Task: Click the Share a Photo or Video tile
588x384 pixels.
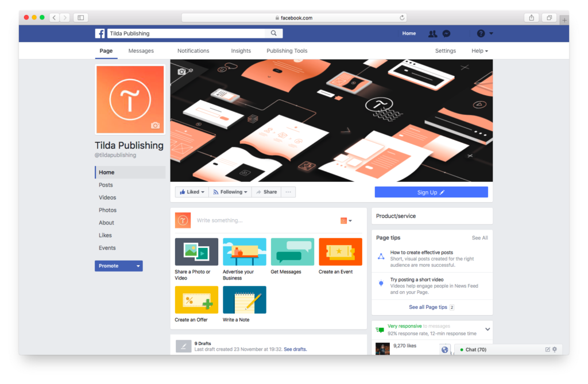Action: tap(196, 259)
